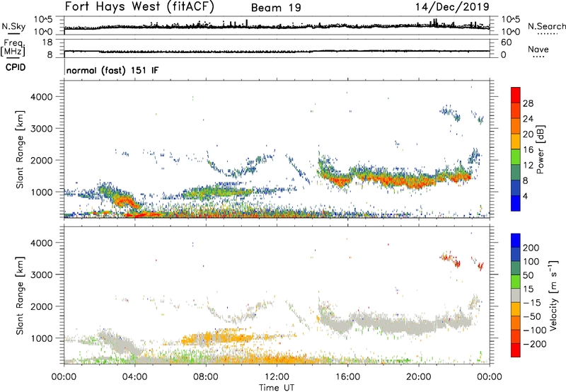The height and width of the screenshot is (392, 566).
Task: Click the 'N.Search' legend label
Action: pyautogui.click(x=547, y=26)
